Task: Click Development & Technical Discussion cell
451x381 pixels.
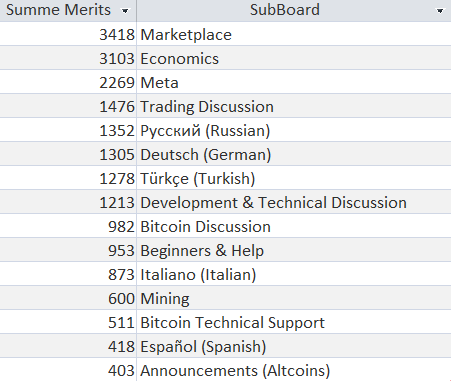Action: [294, 202]
